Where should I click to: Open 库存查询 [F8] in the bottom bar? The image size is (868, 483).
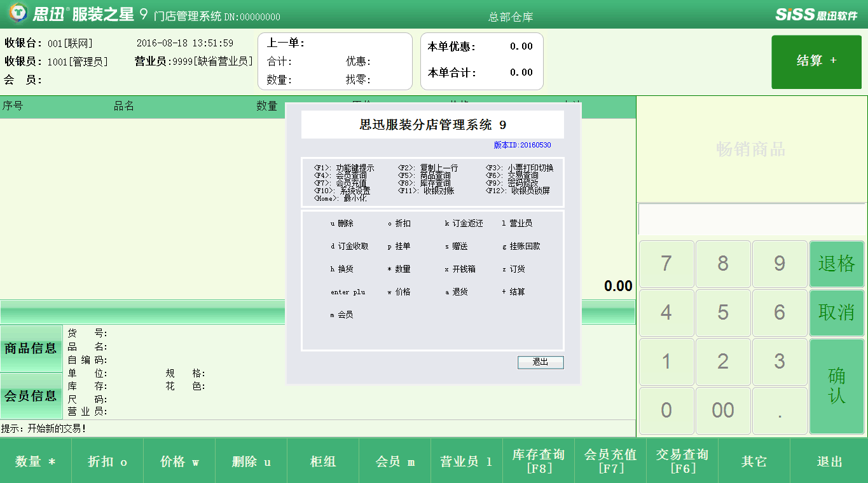539,461
